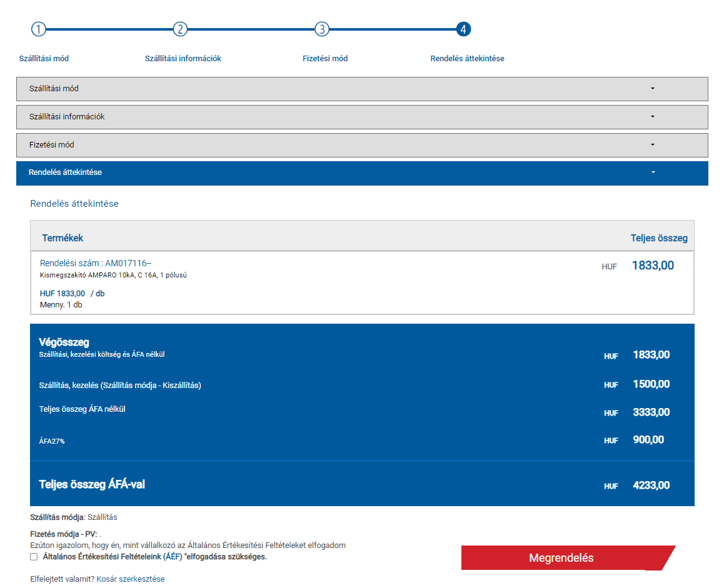Click step 1 circle icon
The height and width of the screenshot is (588, 724).
point(38,29)
